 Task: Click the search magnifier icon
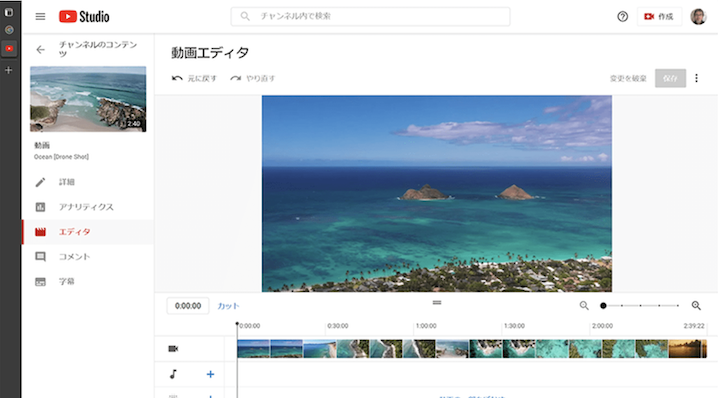[245, 16]
